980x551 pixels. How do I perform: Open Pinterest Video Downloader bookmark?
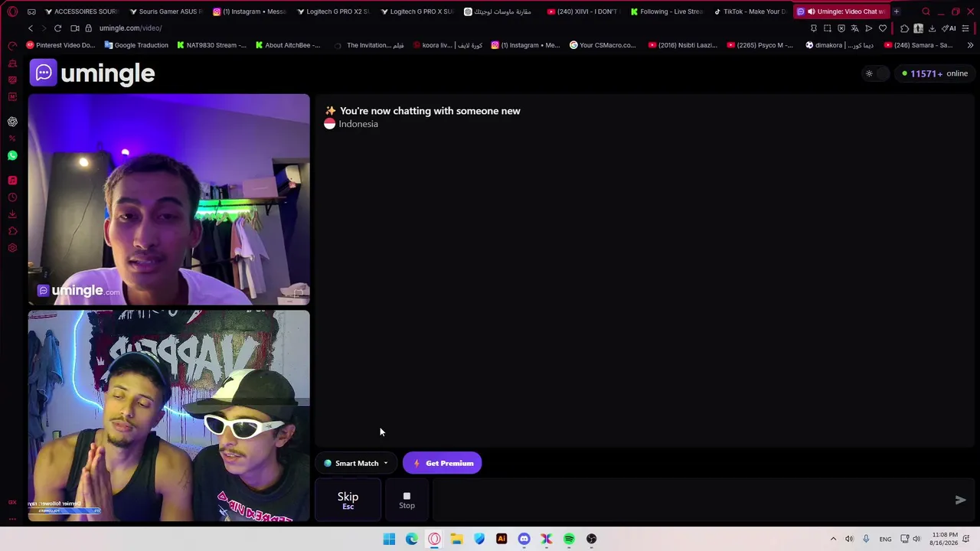(60, 45)
